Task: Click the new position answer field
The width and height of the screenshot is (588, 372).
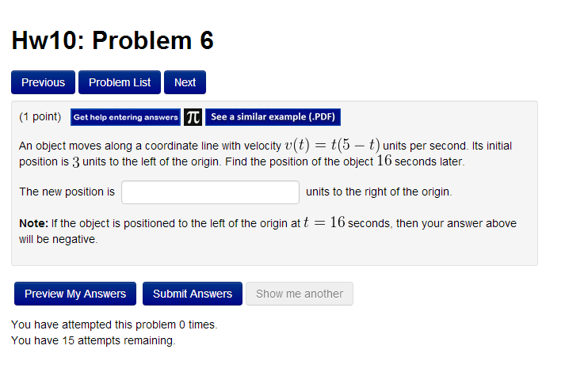Action: point(210,192)
